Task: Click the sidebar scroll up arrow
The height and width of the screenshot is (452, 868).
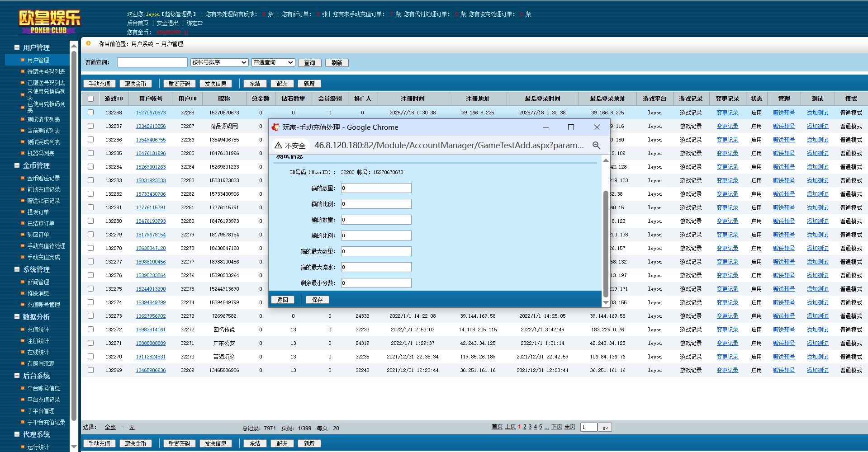Action: tap(74, 45)
